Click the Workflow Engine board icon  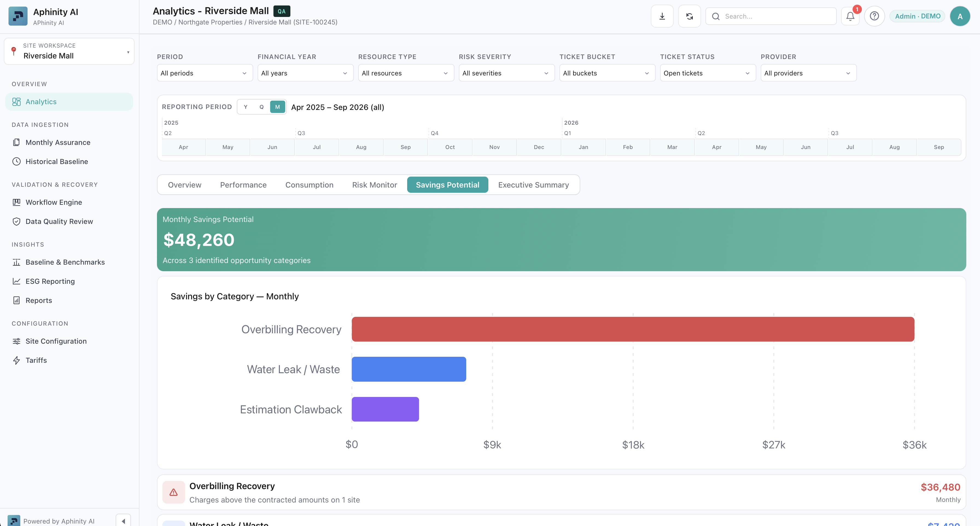16,202
